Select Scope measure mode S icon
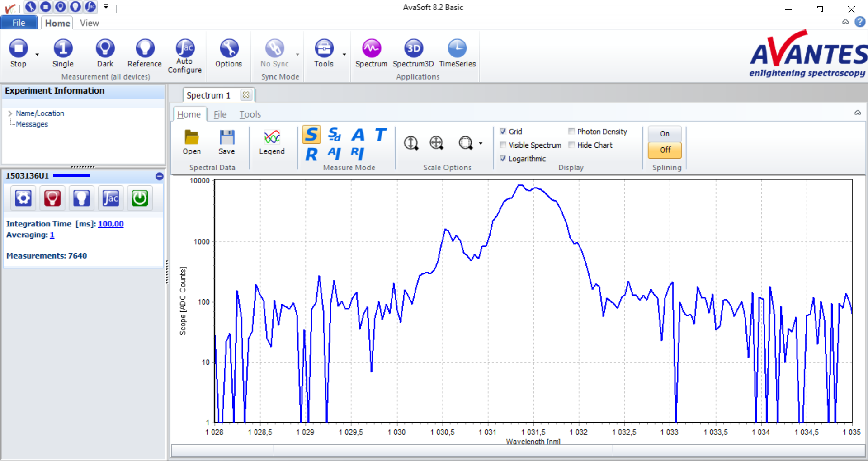Viewport: 868px width, 461px height. point(311,135)
